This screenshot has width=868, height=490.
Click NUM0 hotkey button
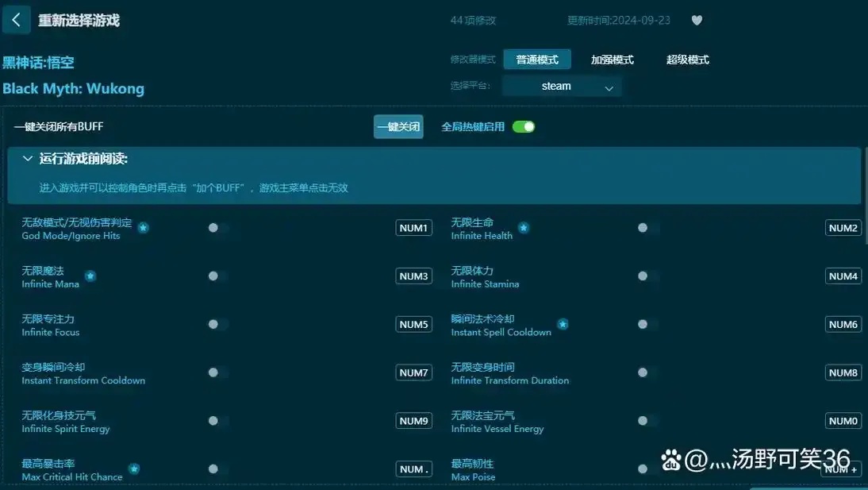[843, 421]
